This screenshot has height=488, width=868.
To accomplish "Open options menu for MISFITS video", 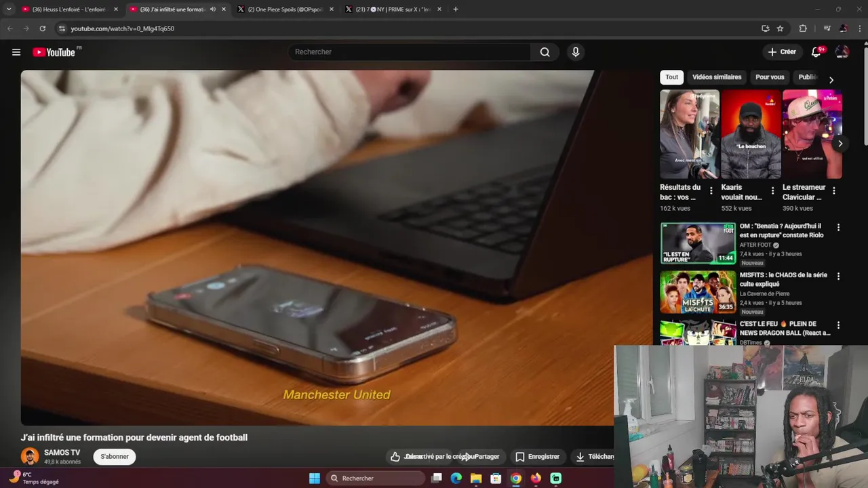I will (x=838, y=277).
